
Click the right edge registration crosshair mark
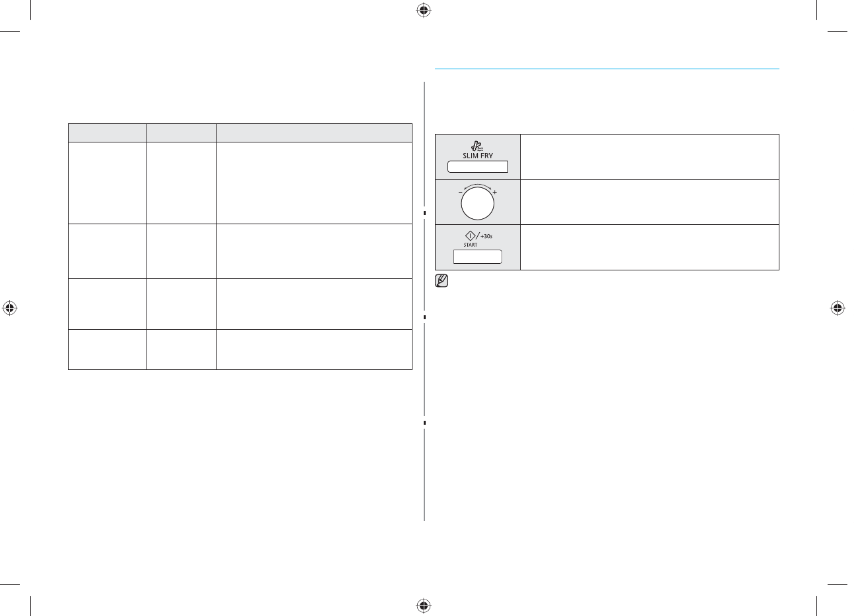(837, 307)
